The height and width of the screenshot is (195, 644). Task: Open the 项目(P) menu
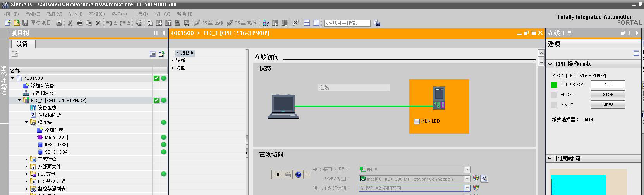pos(12,14)
